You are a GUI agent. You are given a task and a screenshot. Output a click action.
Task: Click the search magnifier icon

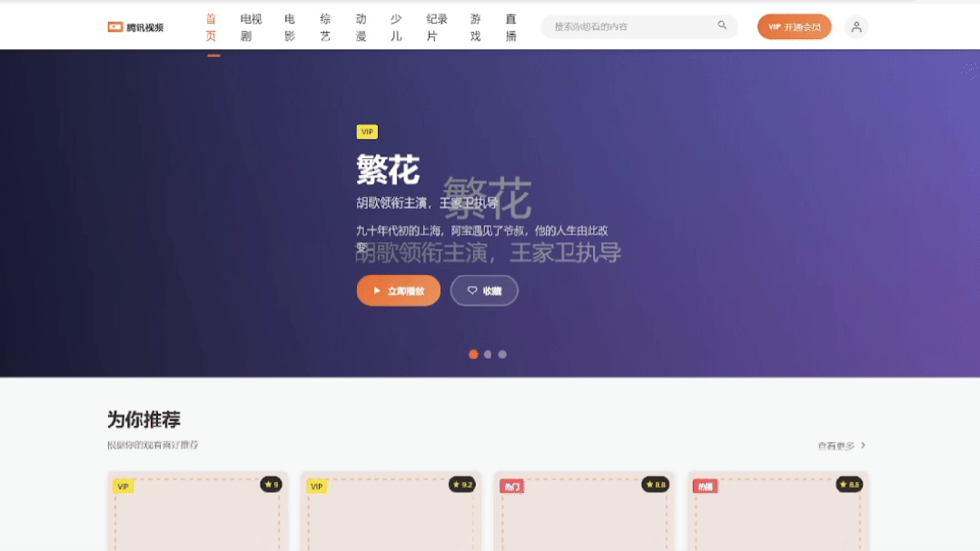coord(721,26)
